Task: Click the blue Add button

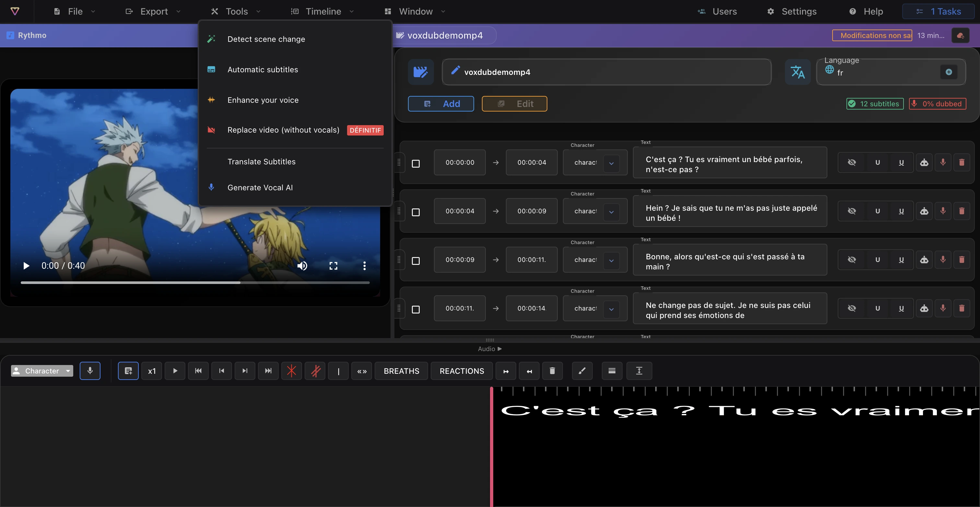Action: coord(441,104)
